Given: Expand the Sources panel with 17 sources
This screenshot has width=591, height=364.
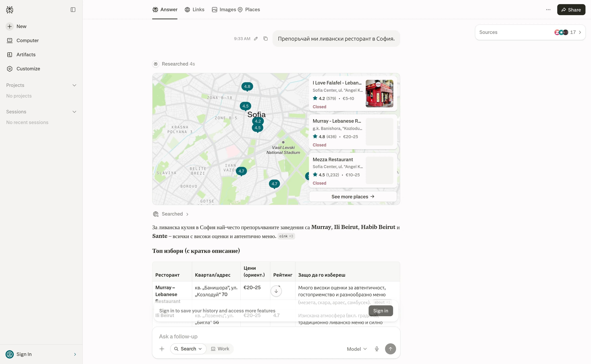Looking at the screenshot, I should click(530, 32).
